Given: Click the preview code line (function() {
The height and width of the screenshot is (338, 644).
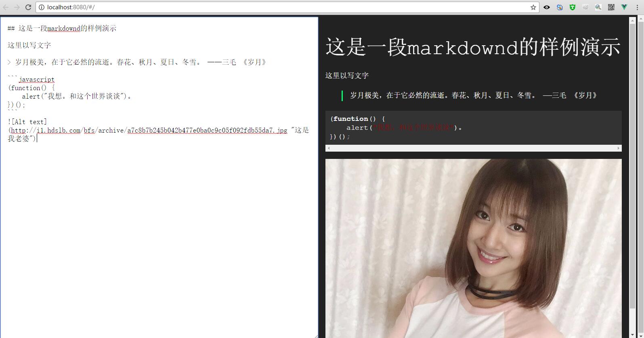Looking at the screenshot, I should (358, 119).
